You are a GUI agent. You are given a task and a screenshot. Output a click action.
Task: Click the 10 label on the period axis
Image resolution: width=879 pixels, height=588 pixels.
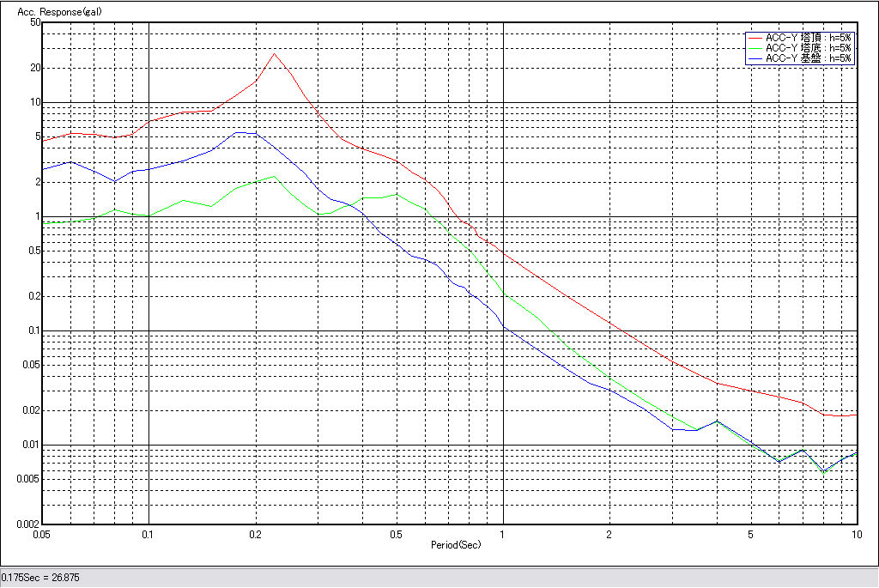click(856, 534)
